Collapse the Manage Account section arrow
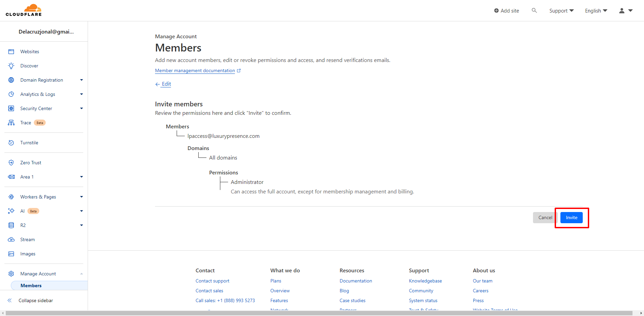This screenshot has width=644, height=316. (81, 274)
